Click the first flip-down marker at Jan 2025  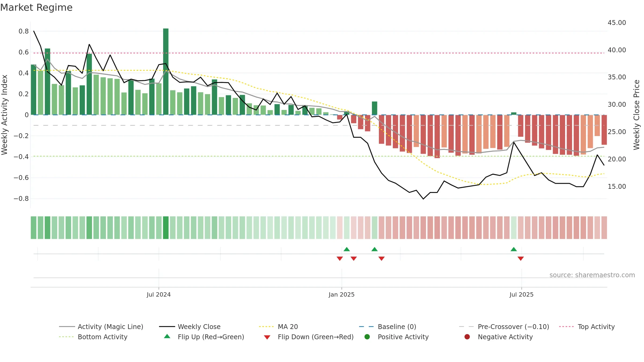click(x=340, y=258)
